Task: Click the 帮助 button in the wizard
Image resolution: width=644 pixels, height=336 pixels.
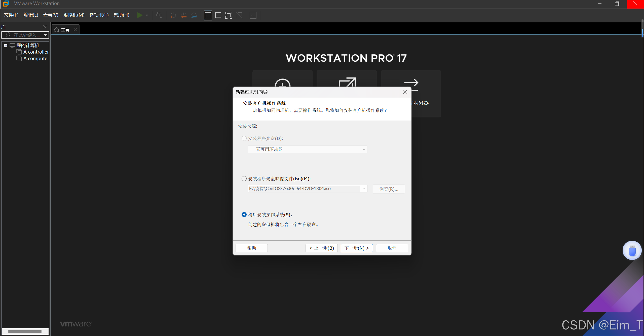Action: (x=252, y=248)
